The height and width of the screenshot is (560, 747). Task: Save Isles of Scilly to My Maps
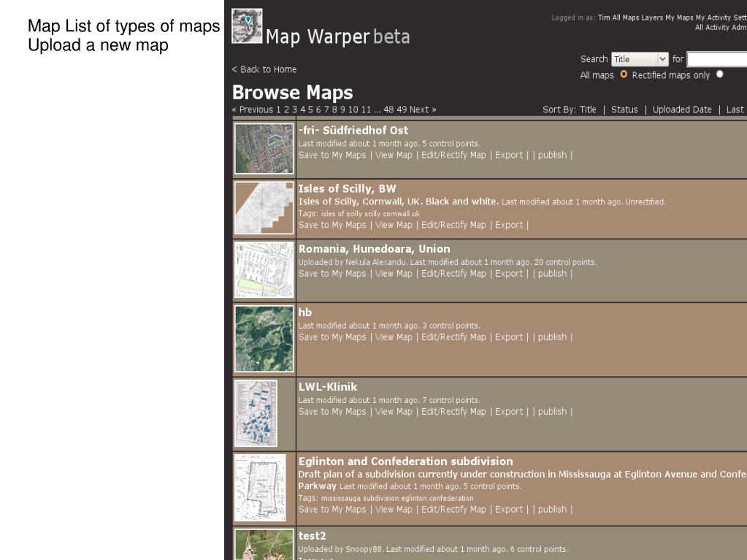pyautogui.click(x=332, y=225)
